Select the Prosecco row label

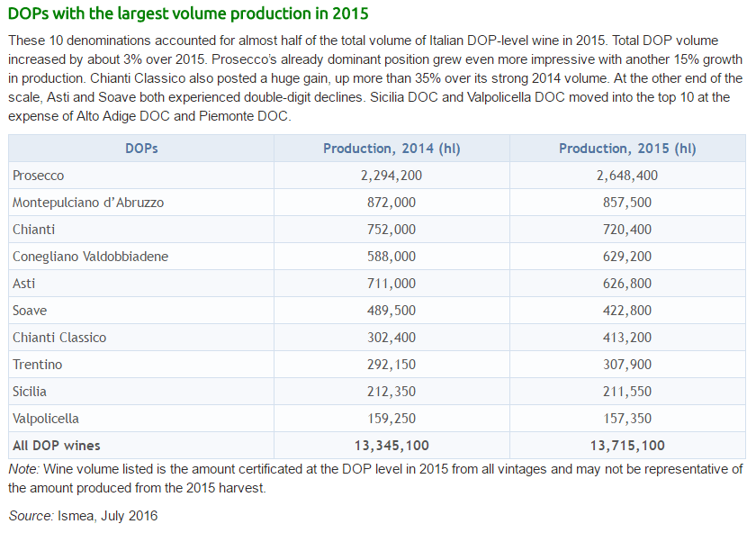39,176
